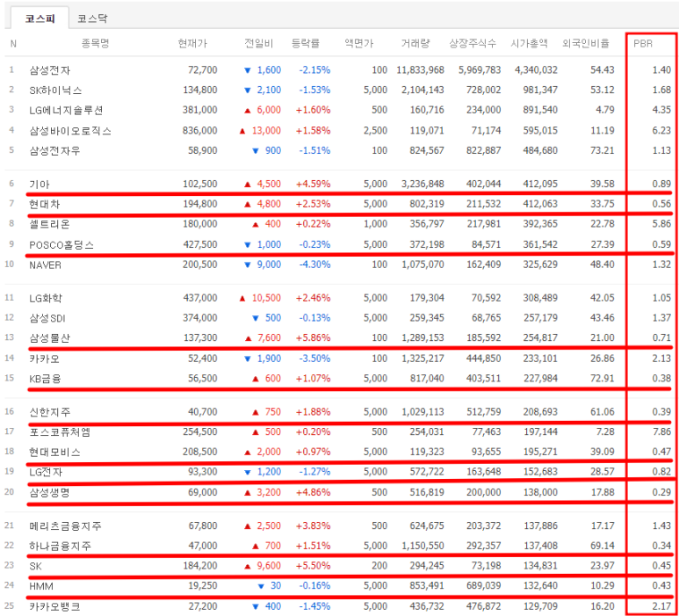Click 삼성전자 trading volume 11,833,968
The image size is (679, 616).
coord(421,69)
